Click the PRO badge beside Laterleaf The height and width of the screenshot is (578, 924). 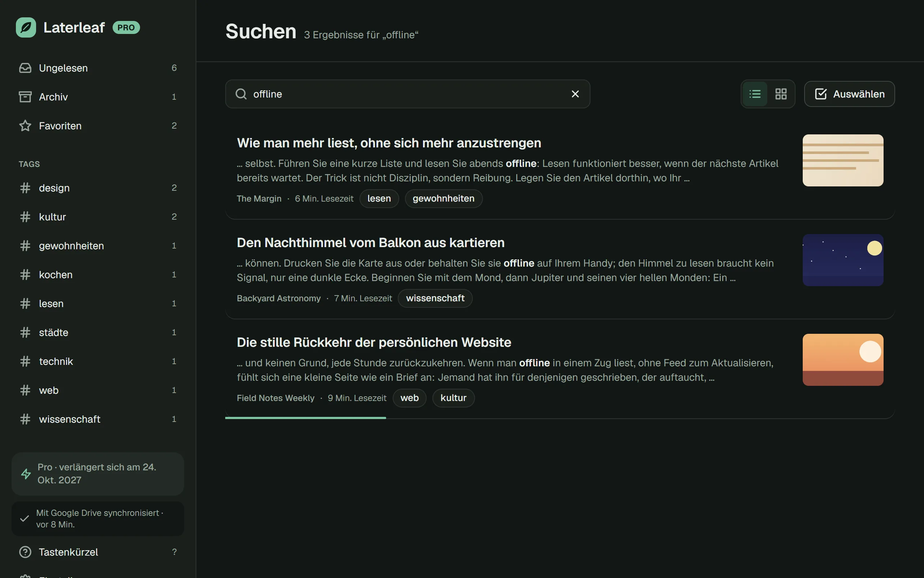(126, 27)
